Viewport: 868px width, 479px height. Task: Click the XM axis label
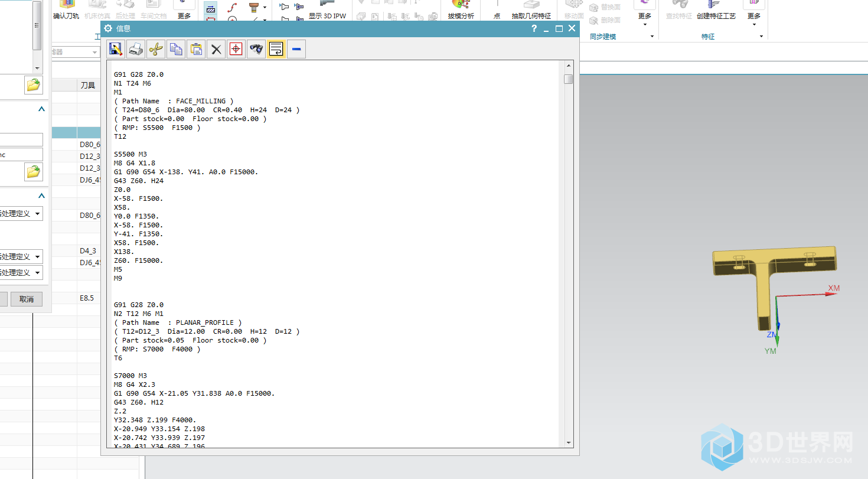tap(834, 288)
